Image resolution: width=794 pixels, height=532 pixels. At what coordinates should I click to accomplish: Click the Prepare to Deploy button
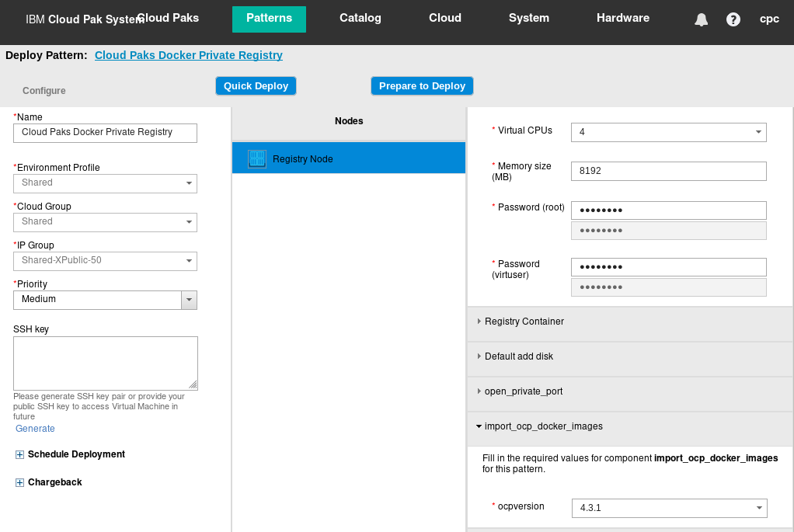(x=422, y=86)
